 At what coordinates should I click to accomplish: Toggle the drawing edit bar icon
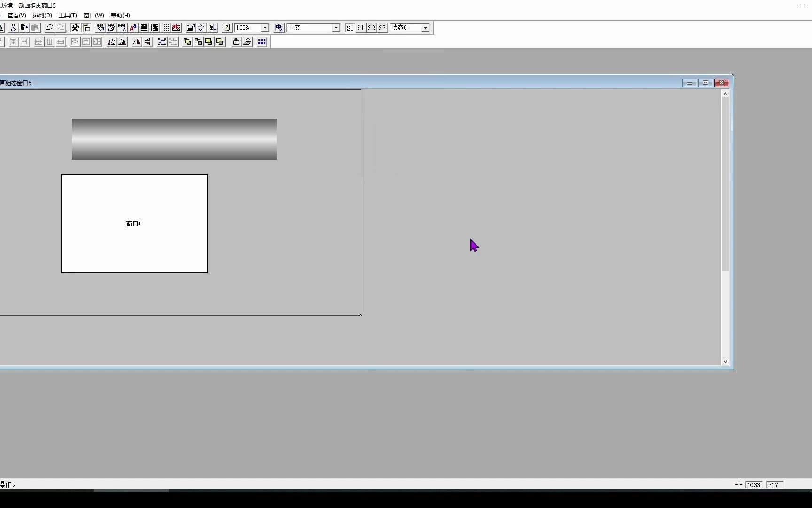tap(86, 28)
